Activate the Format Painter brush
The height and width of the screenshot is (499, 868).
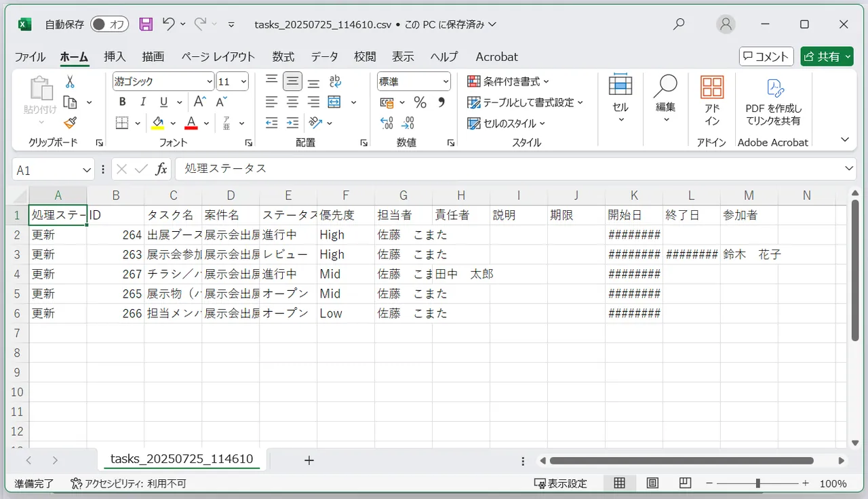pyautogui.click(x=70, y=123)
